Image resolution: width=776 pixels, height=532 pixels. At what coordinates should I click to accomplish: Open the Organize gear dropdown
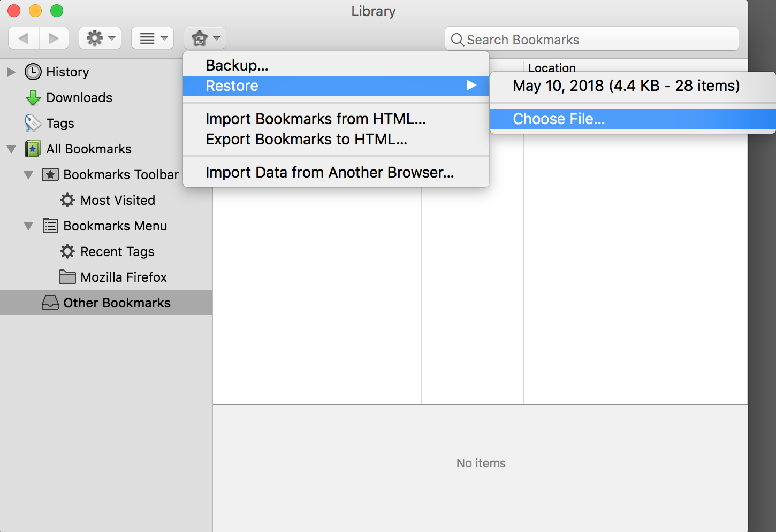pos(100,38)
